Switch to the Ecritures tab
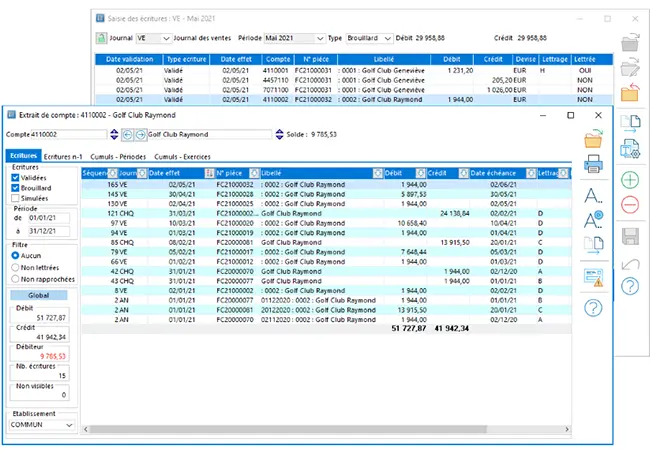650x452 pixels. point(24,156)
